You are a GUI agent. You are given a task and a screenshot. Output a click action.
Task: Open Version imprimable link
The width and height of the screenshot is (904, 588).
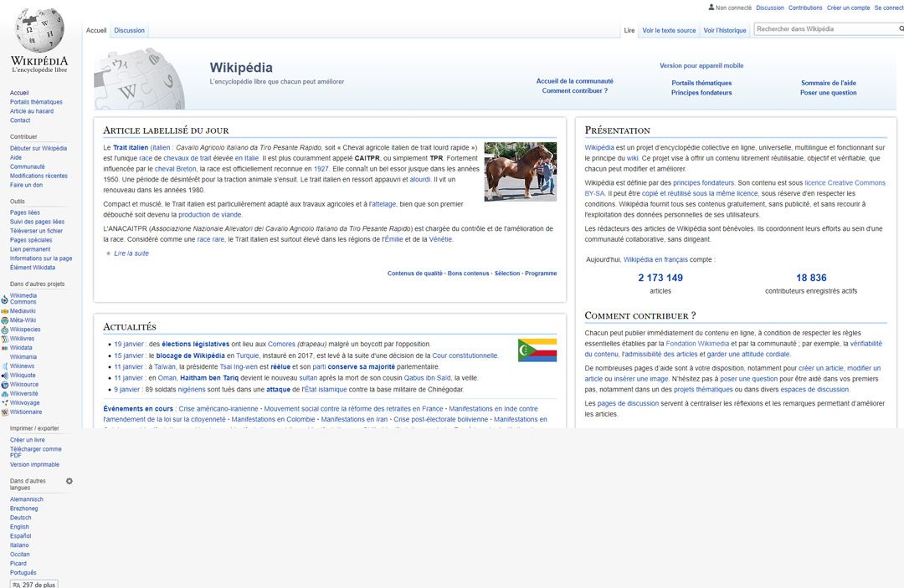pyautogui.click(x=34, y=465)
